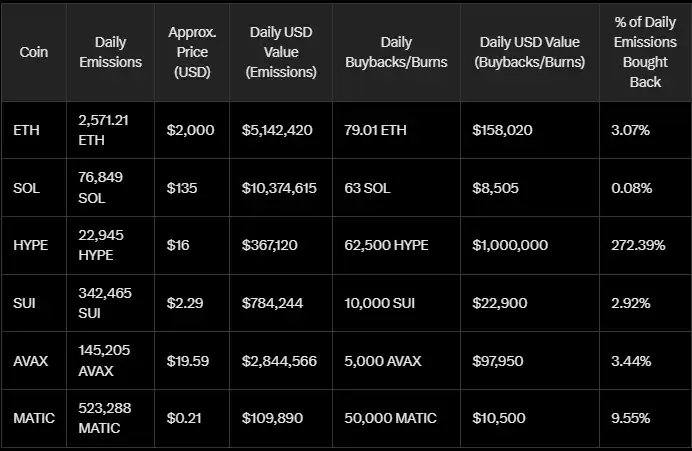
Task: Click the Approx. Price (USD) header
Action: [192, 52]
